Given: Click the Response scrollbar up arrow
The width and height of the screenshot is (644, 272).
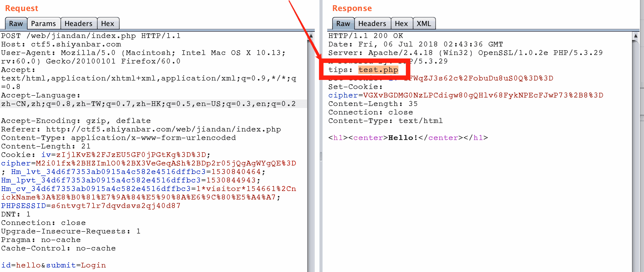Looking at the screenshot, I should click(x=636, y=36).
